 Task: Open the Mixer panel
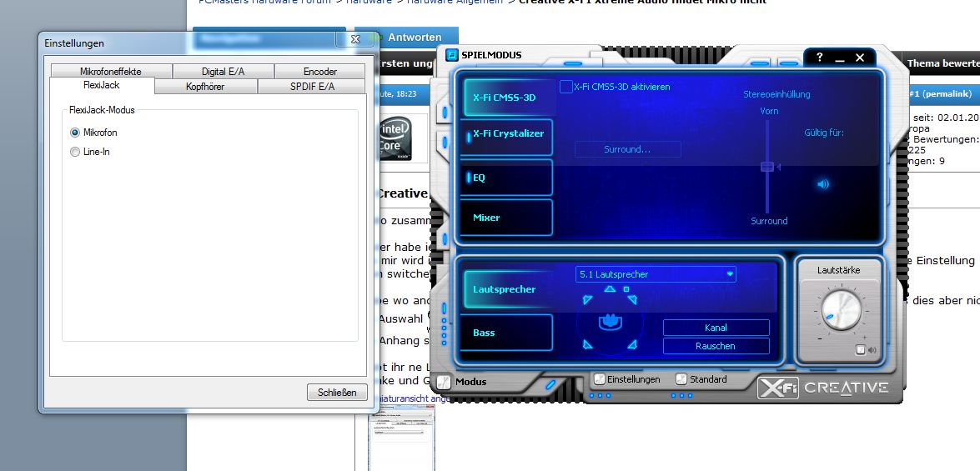pos(508,218)
